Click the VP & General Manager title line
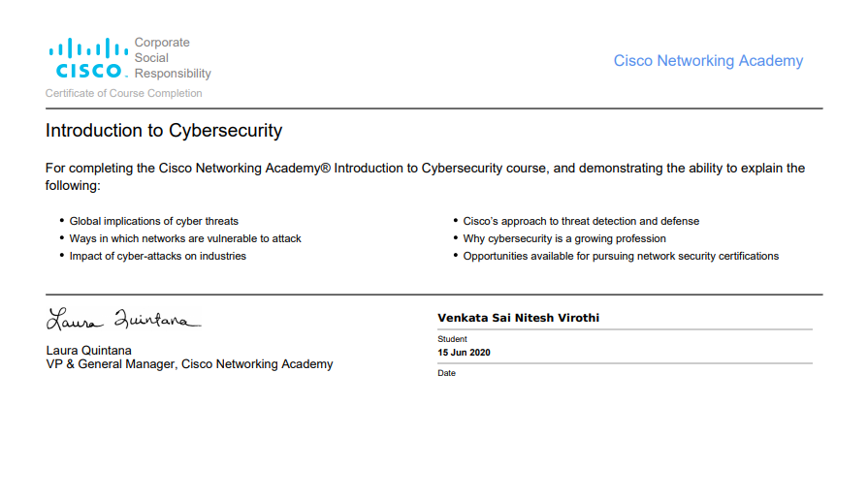The image size is (868, 498). (x=189, y=364)
